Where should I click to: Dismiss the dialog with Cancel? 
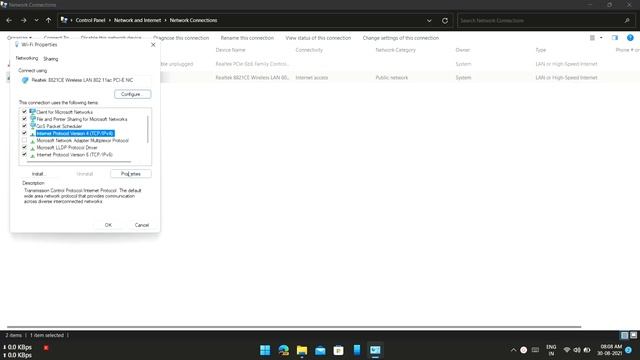click(142, 225)
